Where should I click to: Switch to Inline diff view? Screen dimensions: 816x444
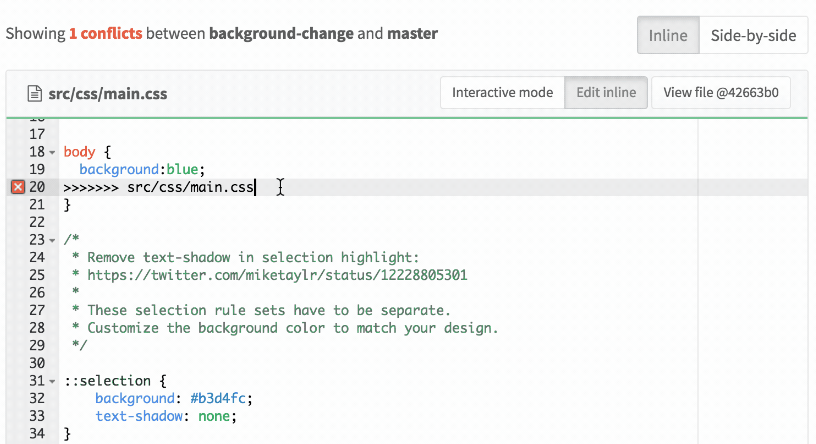667,35
